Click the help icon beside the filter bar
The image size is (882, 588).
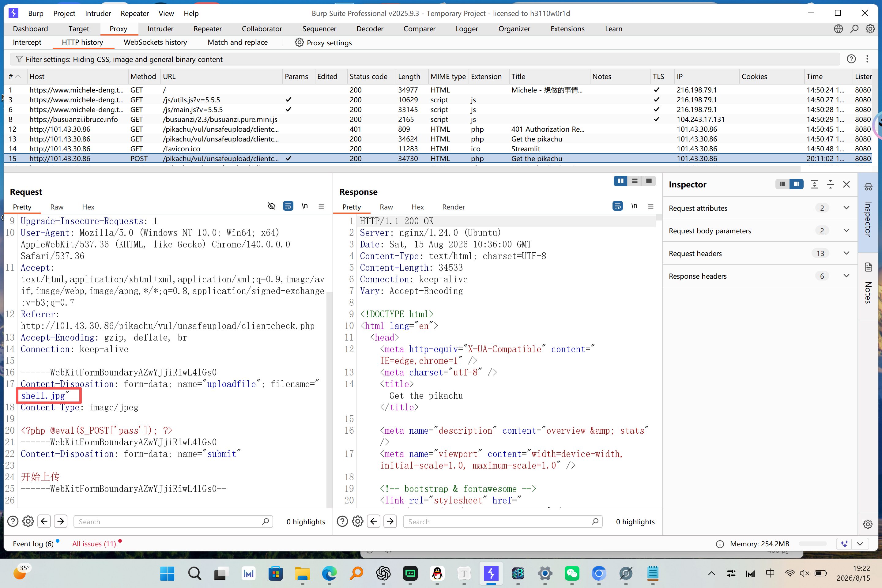(851, 59)
